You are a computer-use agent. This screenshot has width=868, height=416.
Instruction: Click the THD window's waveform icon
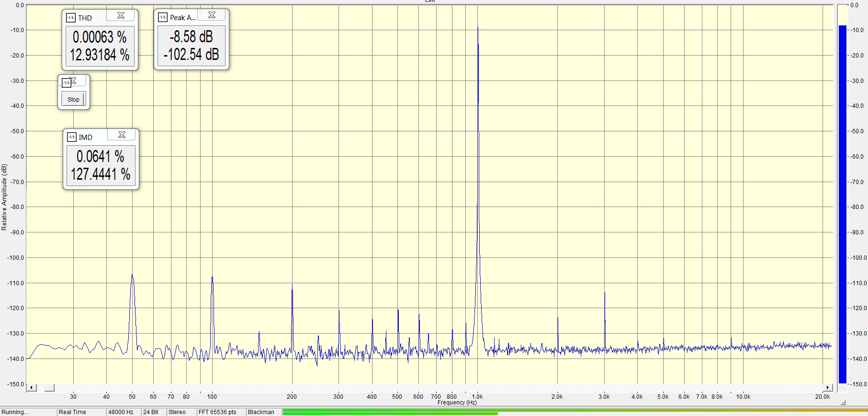click(71, 18)
